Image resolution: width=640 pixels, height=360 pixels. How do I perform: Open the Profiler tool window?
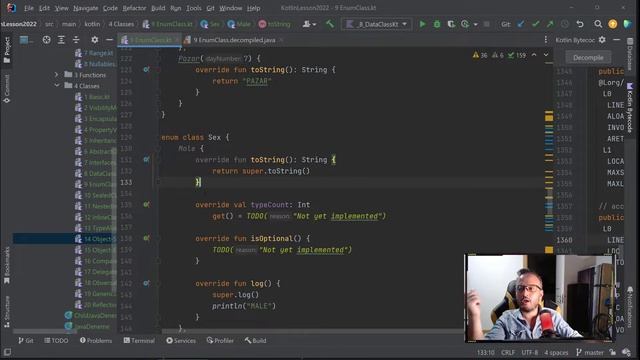220,340
